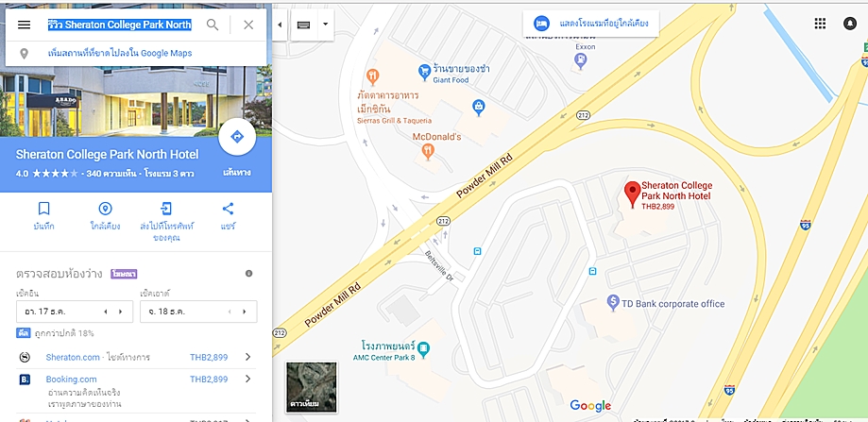Screen dimensions: 868x422
Task: Advance check-in date to next day
Action: (x=120, y=312)
